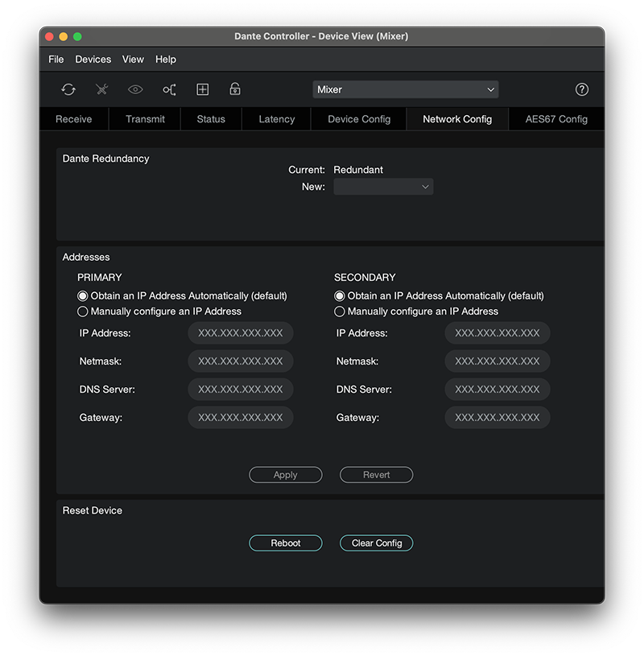Click the Identify device eye icon

(x=135, y=89)
